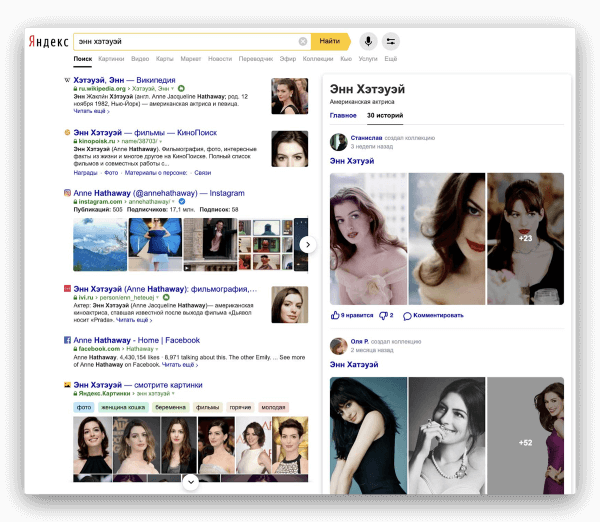Click the thumbs down dislike icon
The width and height of the screenshot is (600, 522).
(x=383, y=315)
